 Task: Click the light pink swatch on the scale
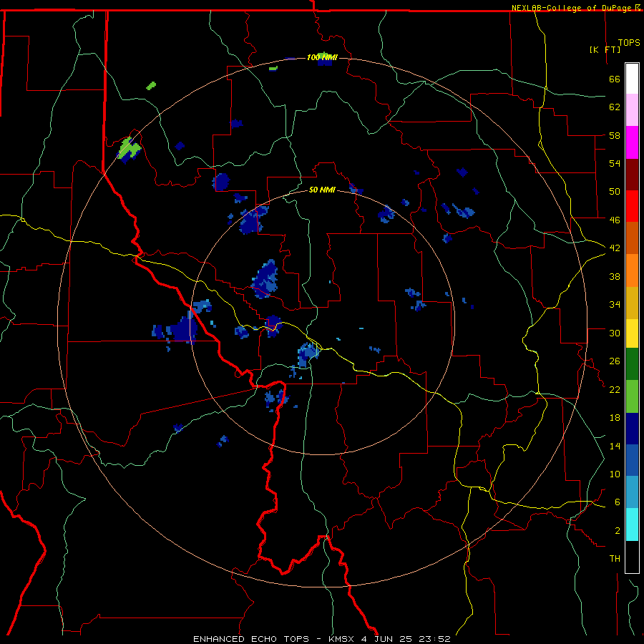(x=632, y=109)
